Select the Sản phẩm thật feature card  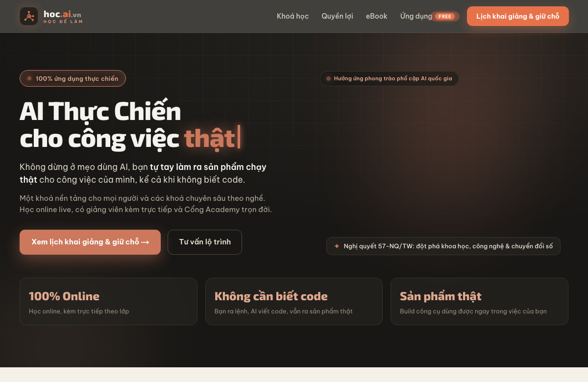point(479,301)
